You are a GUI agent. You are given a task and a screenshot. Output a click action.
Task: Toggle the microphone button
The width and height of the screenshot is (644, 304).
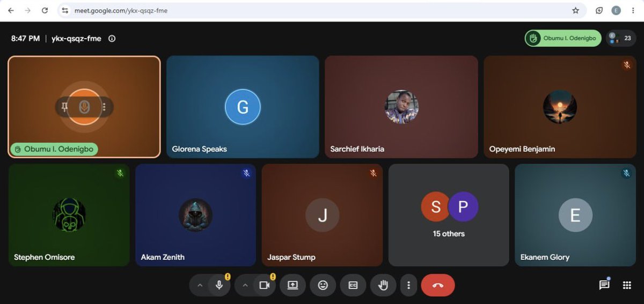click(219, 285)
